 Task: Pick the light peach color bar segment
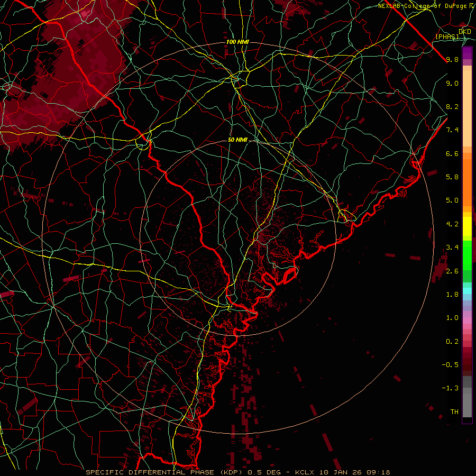(x=467, y=108)
